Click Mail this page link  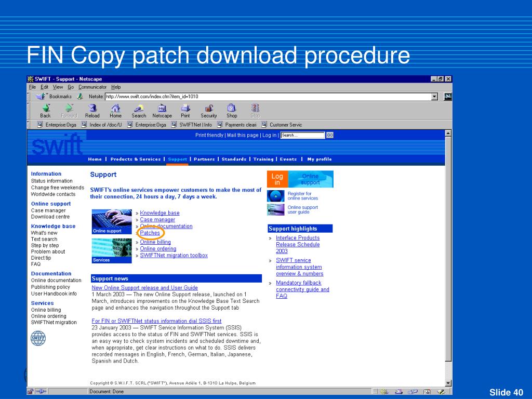tap(243, 136)
